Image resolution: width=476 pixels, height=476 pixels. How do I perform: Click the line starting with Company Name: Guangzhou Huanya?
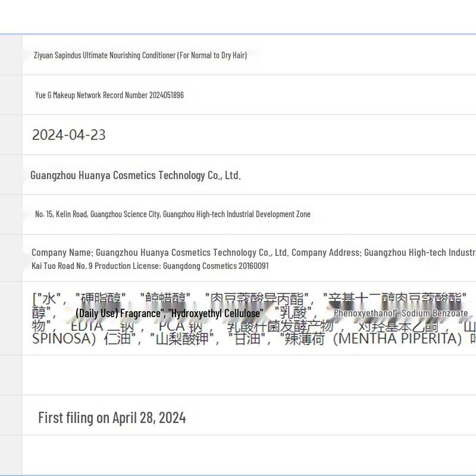tap(253, 252)
